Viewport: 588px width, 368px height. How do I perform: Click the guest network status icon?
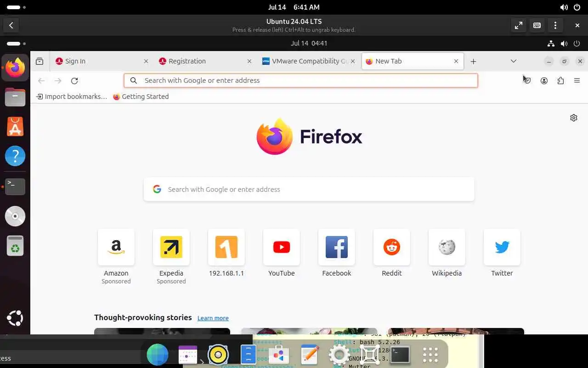pyautogui.click(x=551, y=44)
